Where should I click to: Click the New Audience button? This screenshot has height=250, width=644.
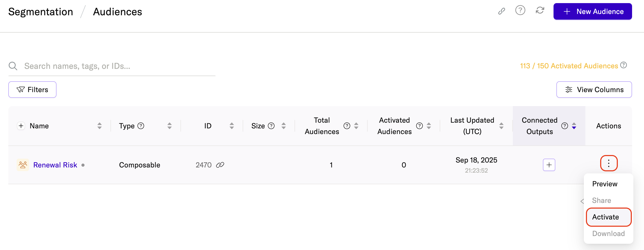592,11
